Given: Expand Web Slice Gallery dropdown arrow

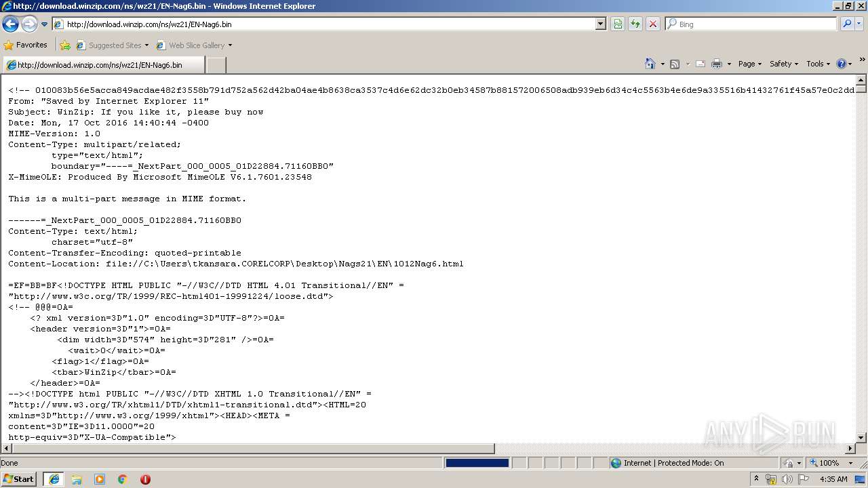Looking at the screenshot, I should pyautogui.click(x=230, y=45).
